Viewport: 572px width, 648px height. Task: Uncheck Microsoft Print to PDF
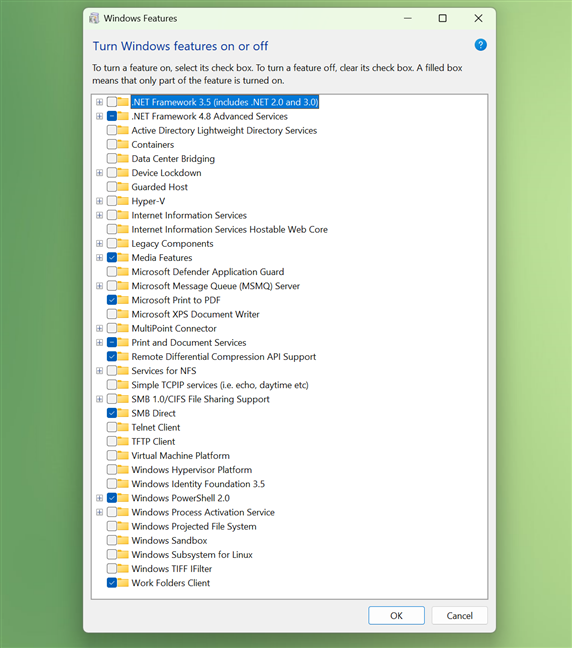[x=112, y=300]
